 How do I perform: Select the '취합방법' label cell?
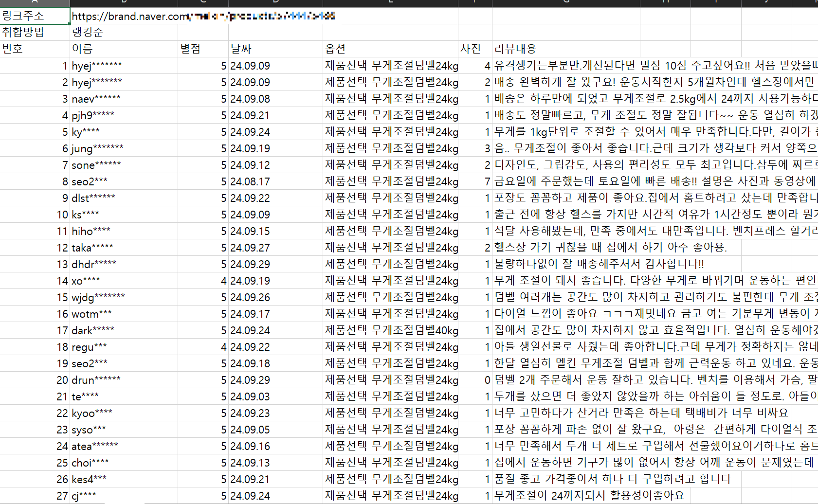point(35,33)
